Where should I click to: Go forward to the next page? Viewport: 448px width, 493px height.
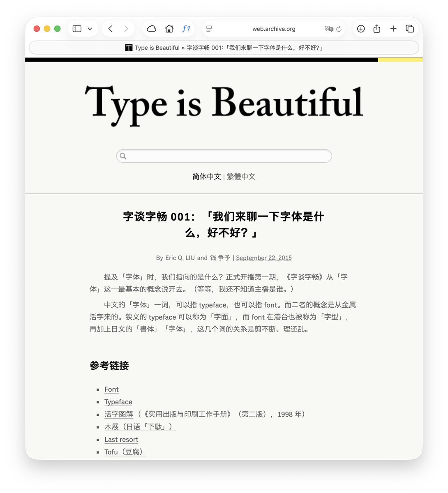coord(126,29)
